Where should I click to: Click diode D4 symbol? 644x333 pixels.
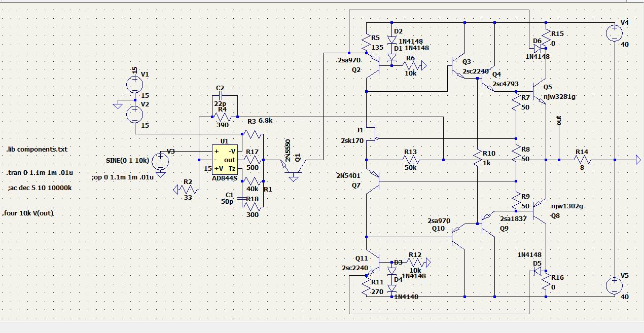(392, 287)
